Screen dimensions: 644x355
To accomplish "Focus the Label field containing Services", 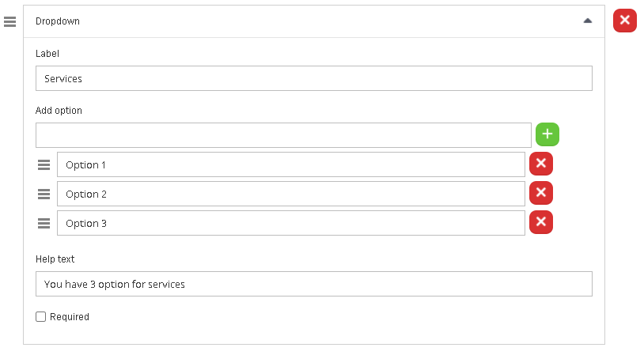I will (x=313, y=78).
